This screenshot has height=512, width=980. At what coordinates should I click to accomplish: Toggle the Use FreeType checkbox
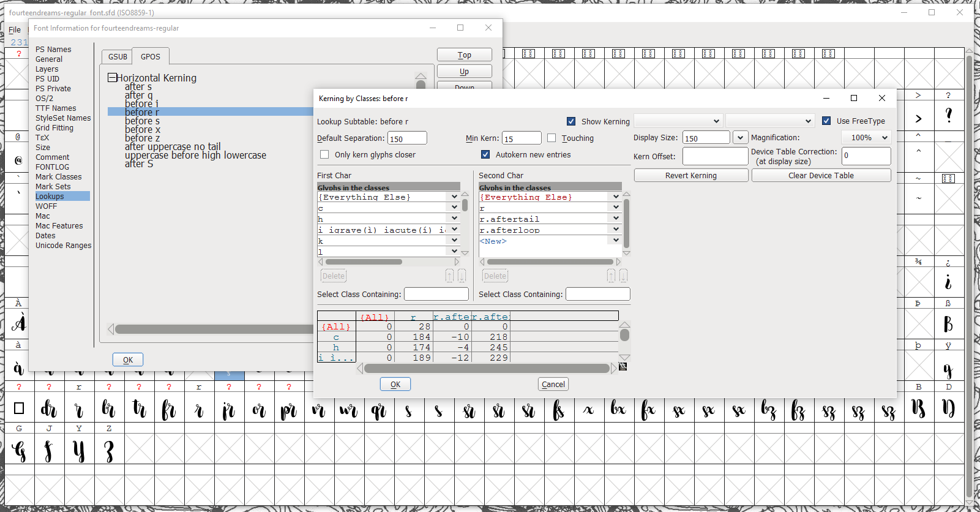coord(826,121)
